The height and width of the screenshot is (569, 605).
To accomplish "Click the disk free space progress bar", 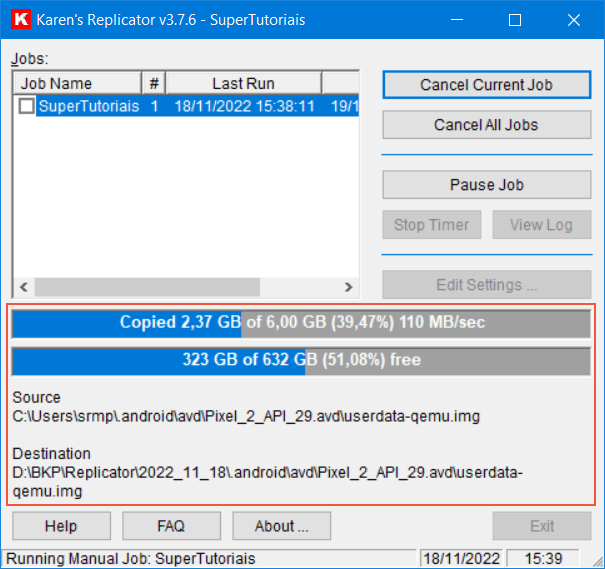I will (300, 360).
